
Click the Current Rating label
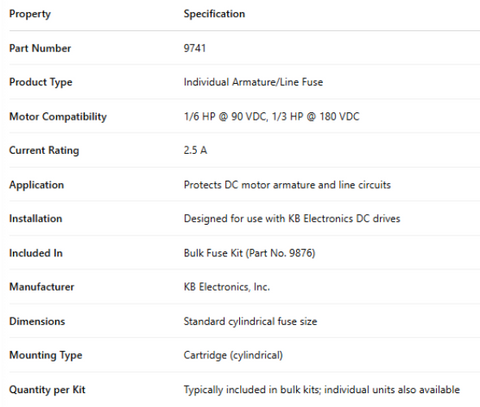(44, 151)
